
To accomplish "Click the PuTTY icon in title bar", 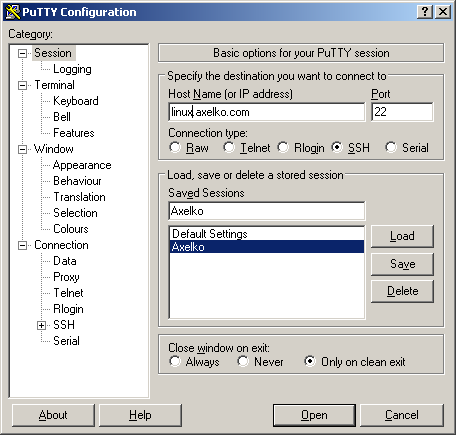I will tap(13, 12).
